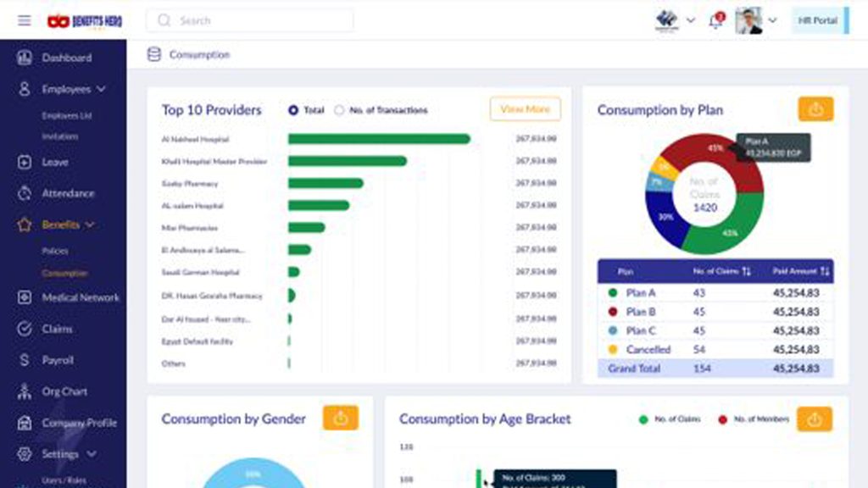Export the Consumption by Age Bracket chart
The width and height of the screenshot is (868, 488).
point(815,419)
